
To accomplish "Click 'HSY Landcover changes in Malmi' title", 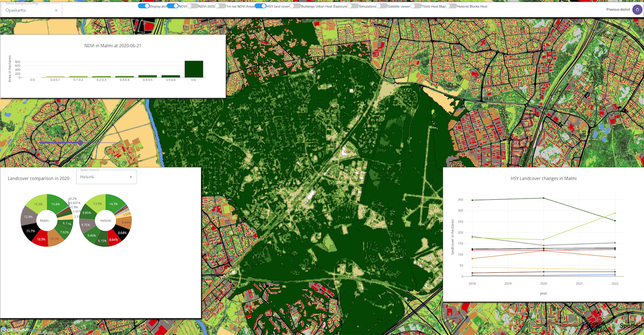I will click(544, 178).
